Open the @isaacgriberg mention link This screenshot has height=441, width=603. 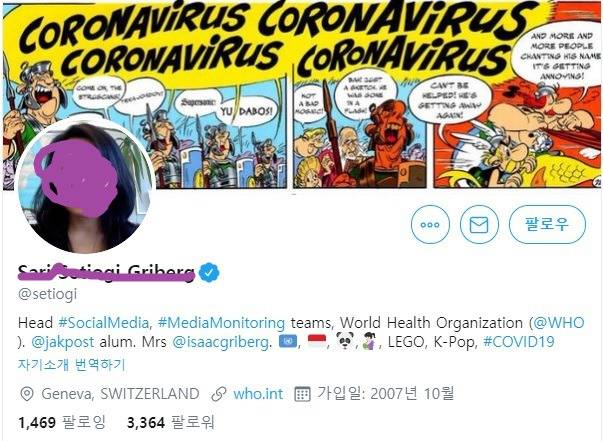(220, 342)
